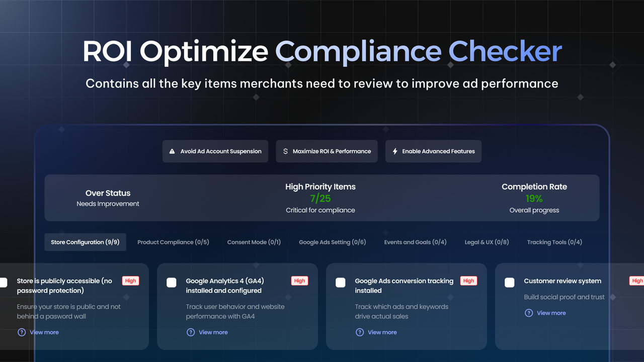Click the Critical for compliance text
The image size is (644, 362).
(320, 210)
